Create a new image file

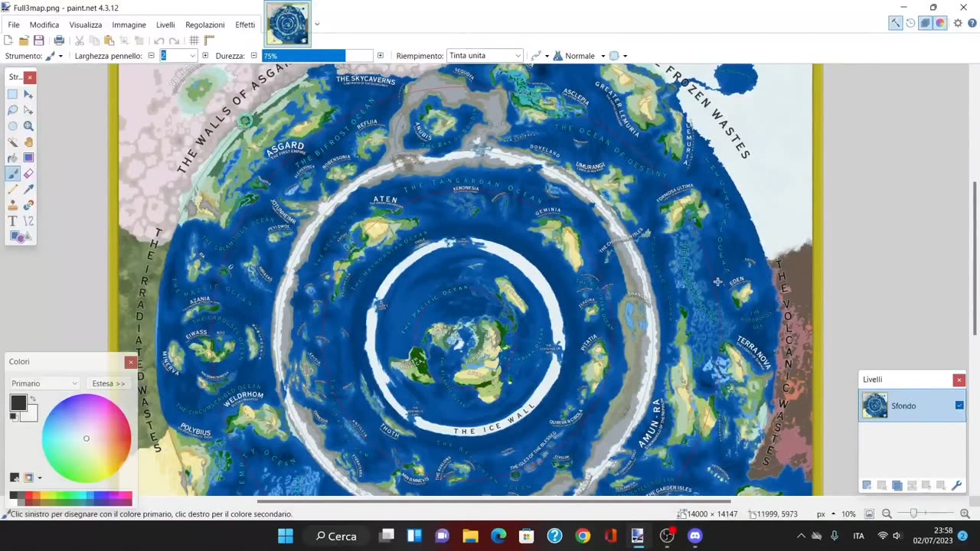[10, 41]
